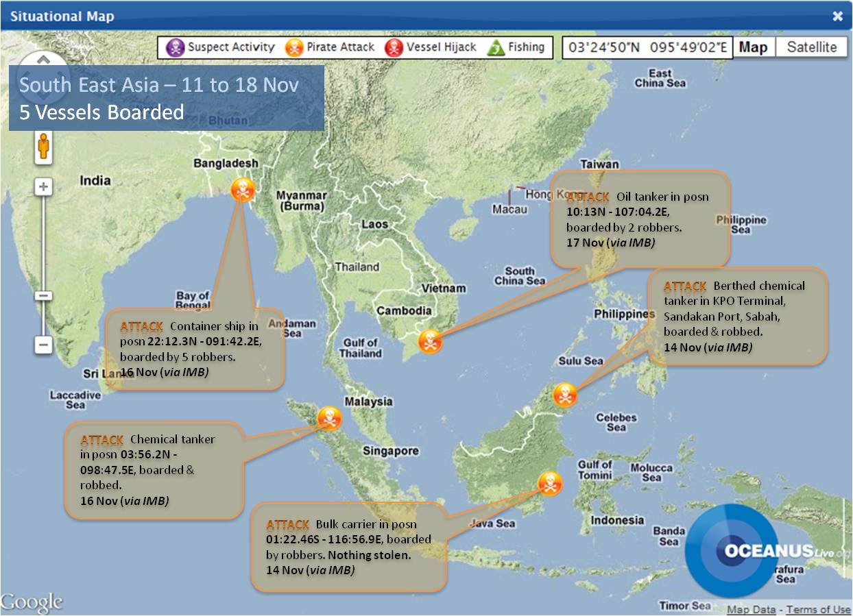
Task: Click the 'Laos' map label
Action: pyautogui.click(x=374, y=223)
